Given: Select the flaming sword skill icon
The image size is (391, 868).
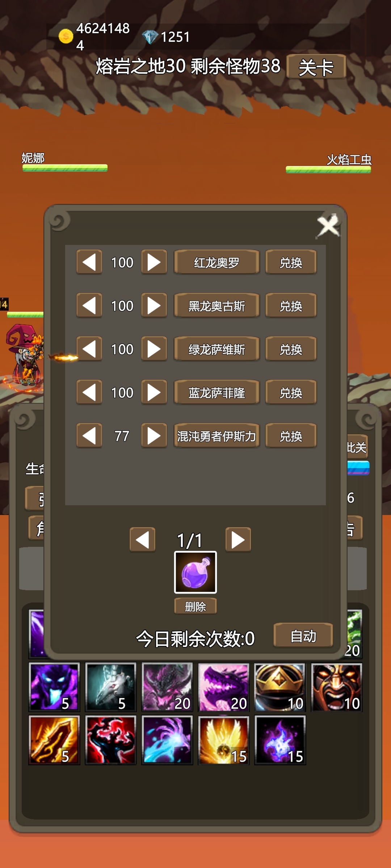Looking at the screenshot, I should point(54,740).
